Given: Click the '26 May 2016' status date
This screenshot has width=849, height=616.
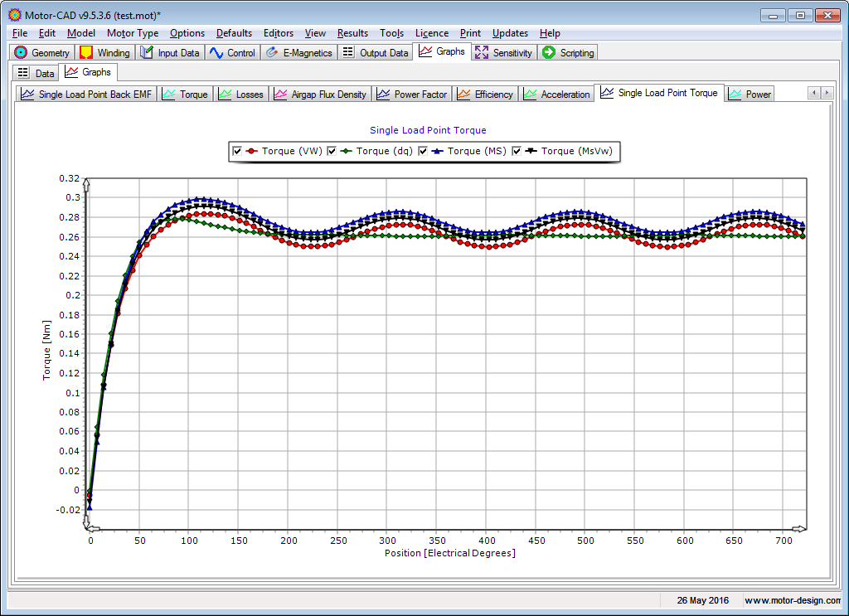Looking at the screenshot, I should point(702,600).
